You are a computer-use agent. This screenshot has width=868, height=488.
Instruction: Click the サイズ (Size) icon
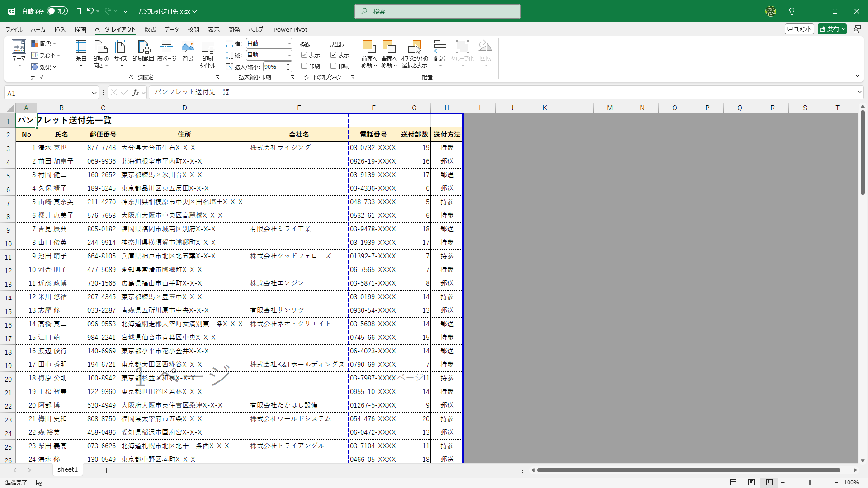tap(120, 52)
